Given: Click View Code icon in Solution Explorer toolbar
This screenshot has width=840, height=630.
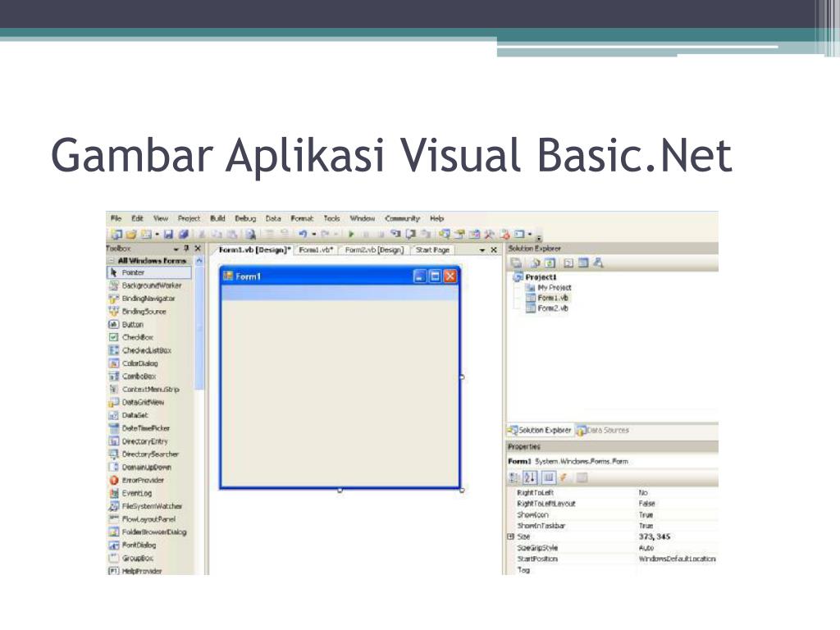Looking at the screenshot, I should [568, 263].
